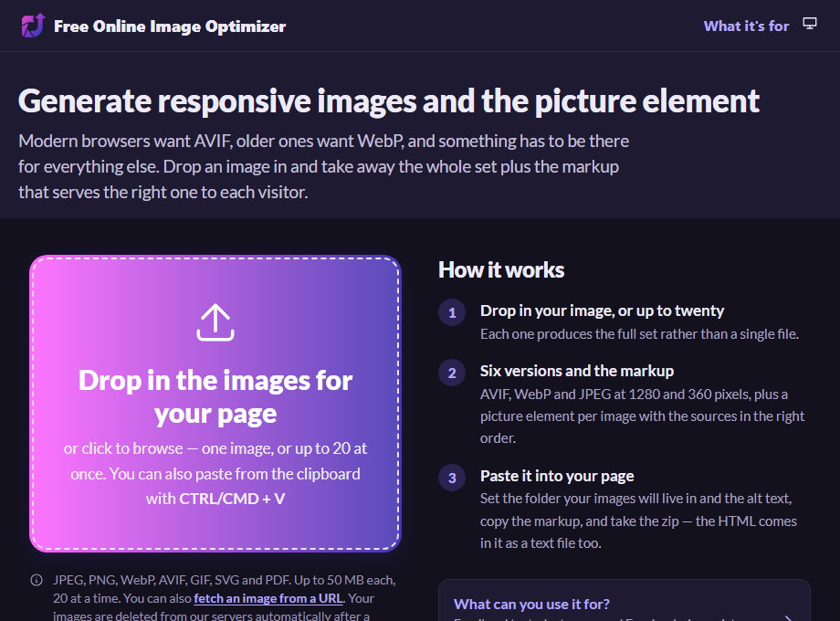Click the Drop in the images for your page heading
The image size is (840, 621).
click(x=215, y=397)
